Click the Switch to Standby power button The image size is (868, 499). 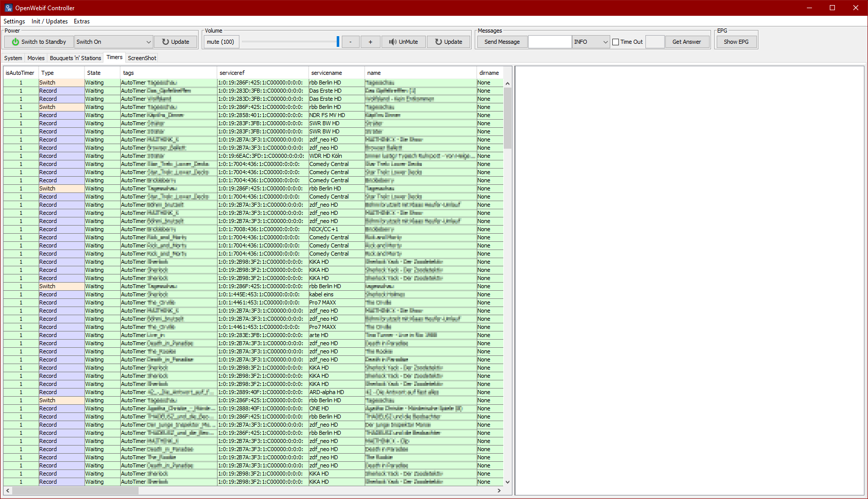coord(39,42)
